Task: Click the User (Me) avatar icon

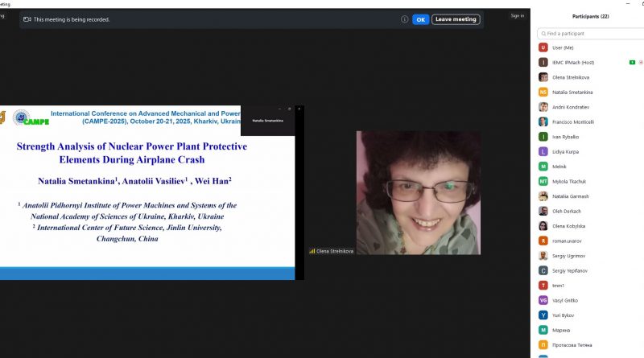Action: click(543, 47)
